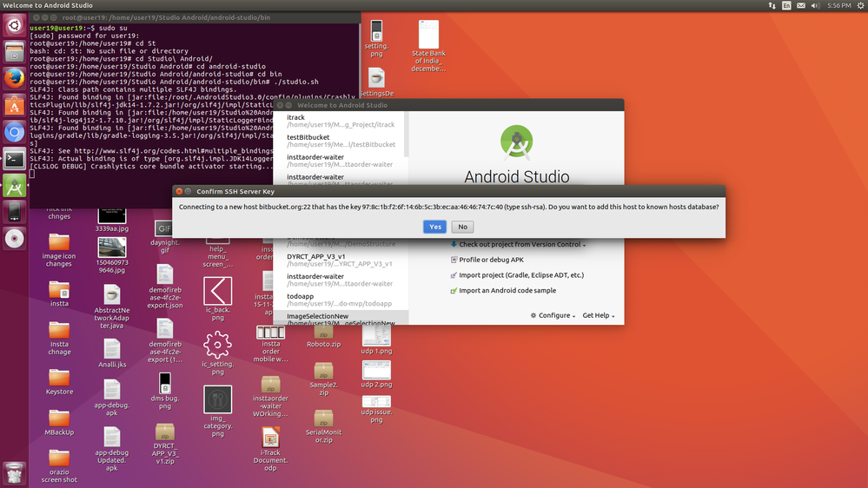Select Analli.jks keystore file

[112, 353]
